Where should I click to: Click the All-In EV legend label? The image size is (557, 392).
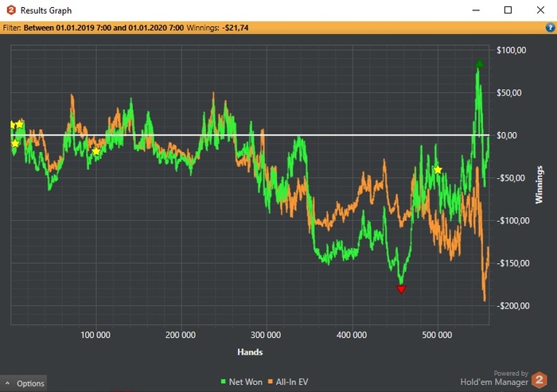(x=292, y=382)
